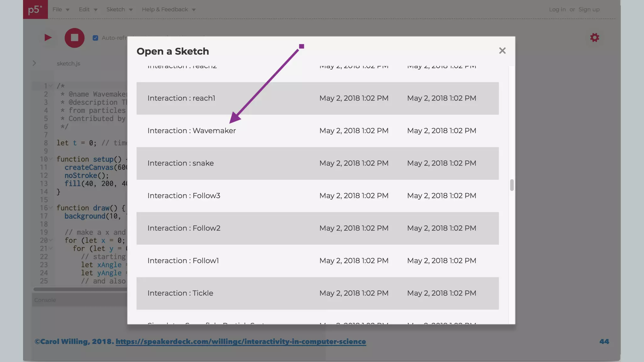Click the p5 logo home icon
The width and height of the screenshot is (644, 362).
click(x=35, y=9)
